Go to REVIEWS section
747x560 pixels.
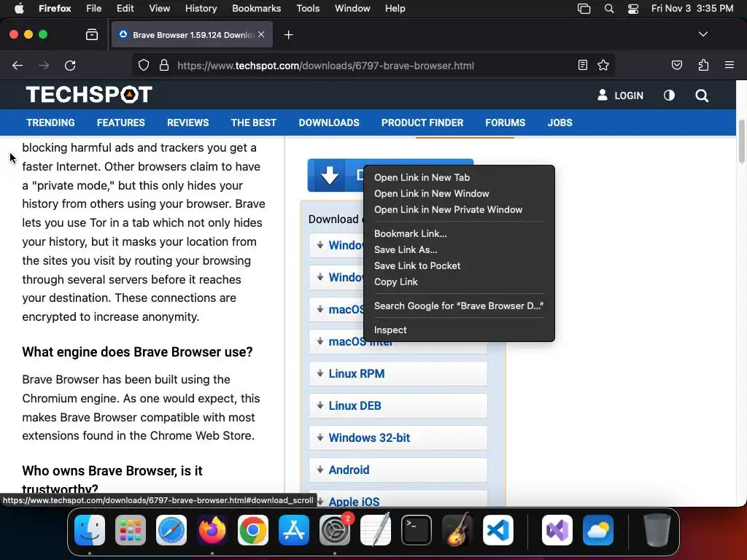point(187,122)
